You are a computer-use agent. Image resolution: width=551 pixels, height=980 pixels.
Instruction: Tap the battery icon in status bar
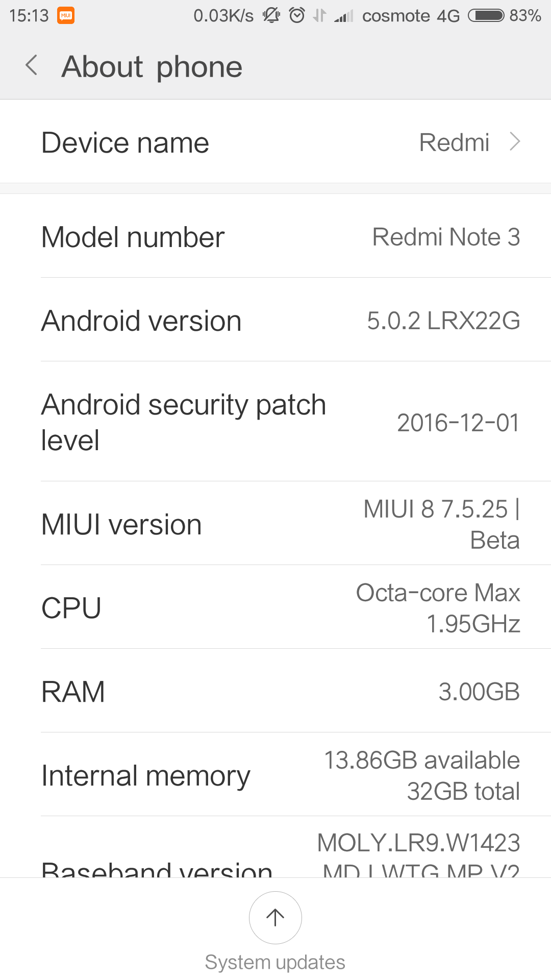click(x=486, y=16)
